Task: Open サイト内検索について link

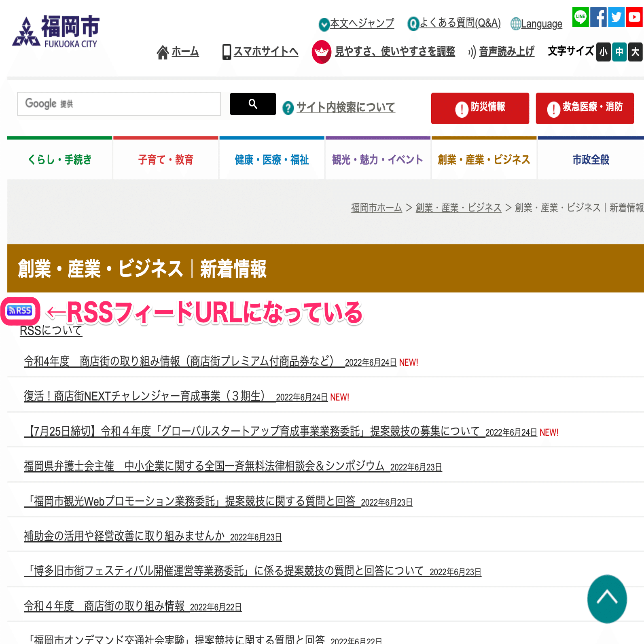Action: (346, 107)
